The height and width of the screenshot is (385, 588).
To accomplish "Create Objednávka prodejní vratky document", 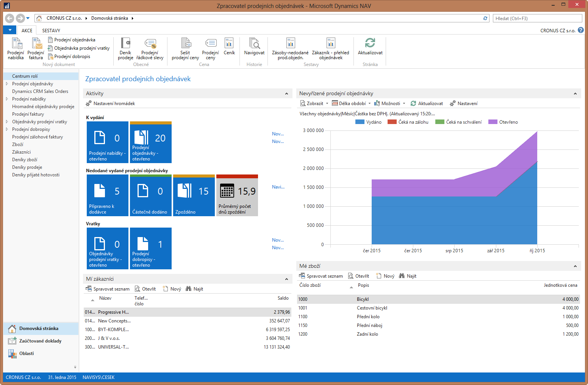I will [79, 48].
